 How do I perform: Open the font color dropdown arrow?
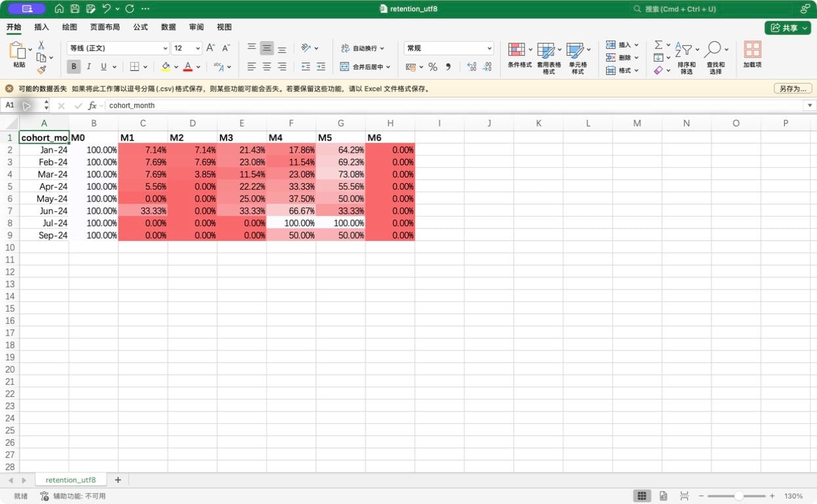click(198, 67)
